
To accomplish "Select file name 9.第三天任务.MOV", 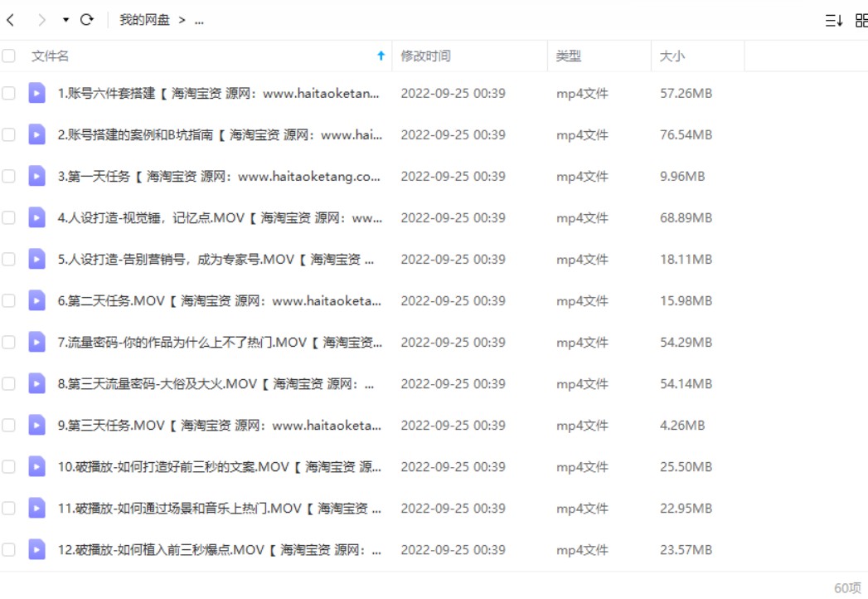I will click(219, 426).
